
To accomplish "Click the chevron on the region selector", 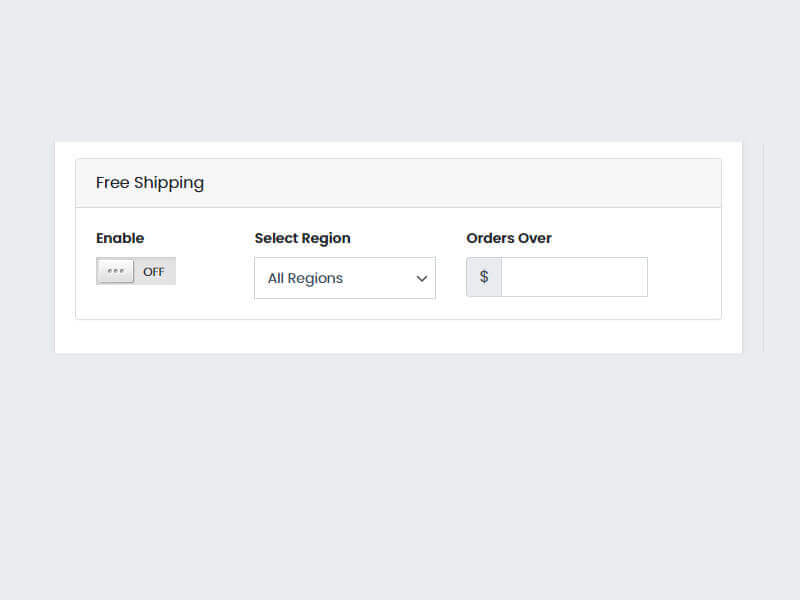I will [x=421, y=279].
